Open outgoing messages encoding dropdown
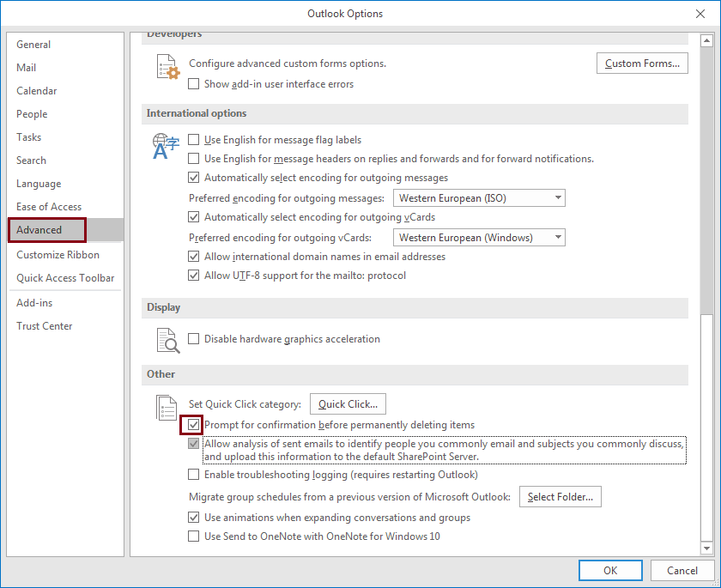721x588 pixels. (x=479, y=198)
